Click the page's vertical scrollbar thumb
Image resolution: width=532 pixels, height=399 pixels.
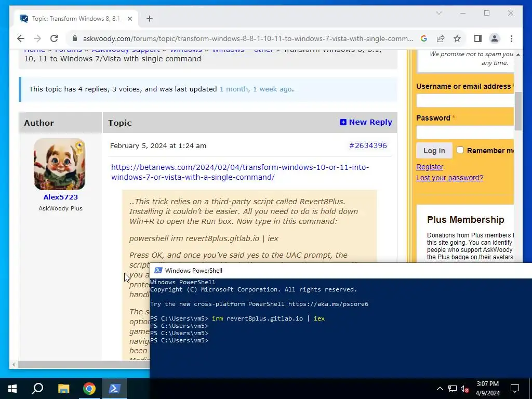(518, 111)
